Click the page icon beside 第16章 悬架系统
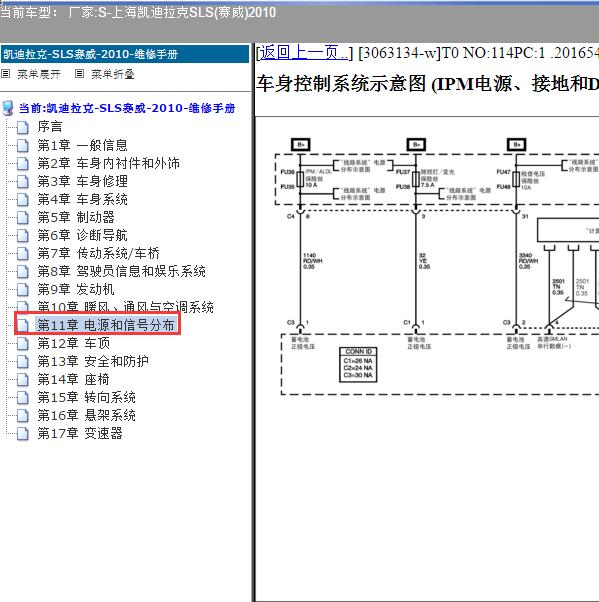The image size is (599, 602). [x=23, y=416]
